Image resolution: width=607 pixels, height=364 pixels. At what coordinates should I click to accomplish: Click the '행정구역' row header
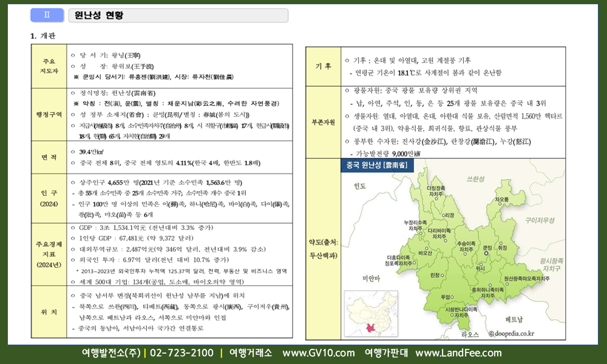pos(49,115)
